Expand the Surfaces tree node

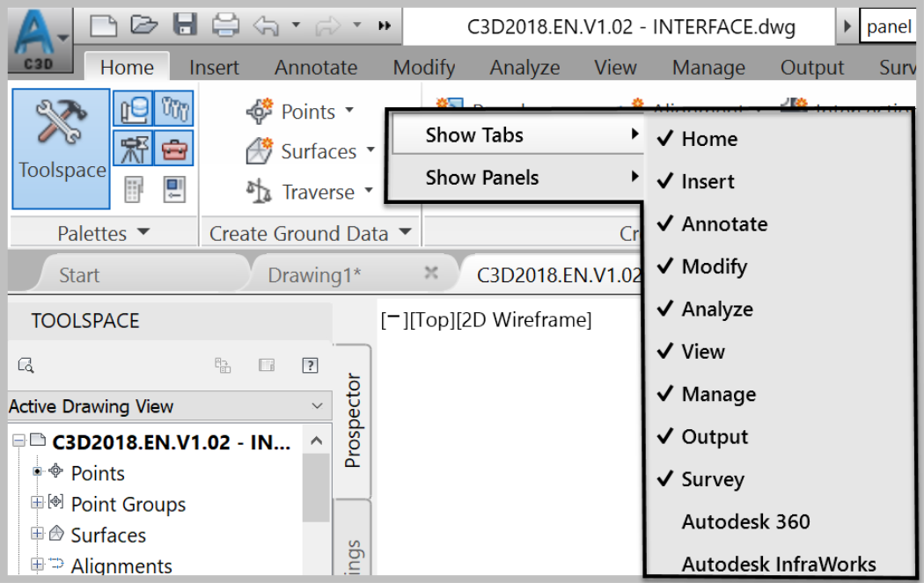[x=37, y=533]
